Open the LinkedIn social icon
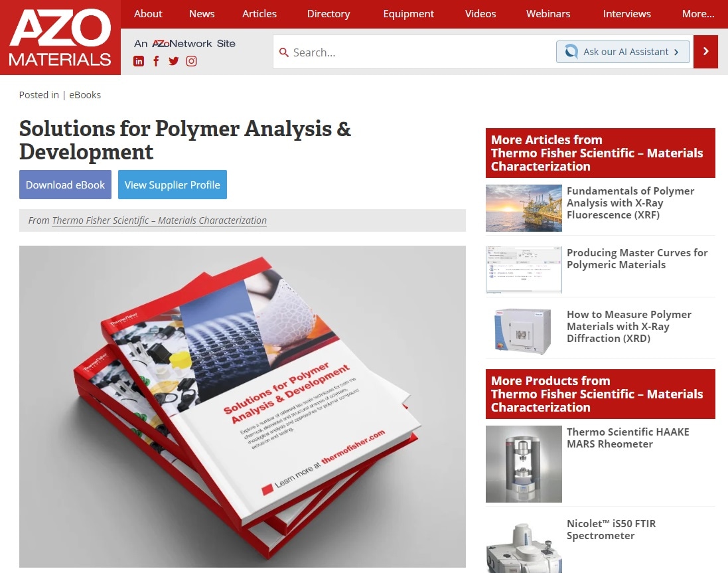The width and height of the screenshot is (728, 573). pyautogui.click(x=138, y=61)
